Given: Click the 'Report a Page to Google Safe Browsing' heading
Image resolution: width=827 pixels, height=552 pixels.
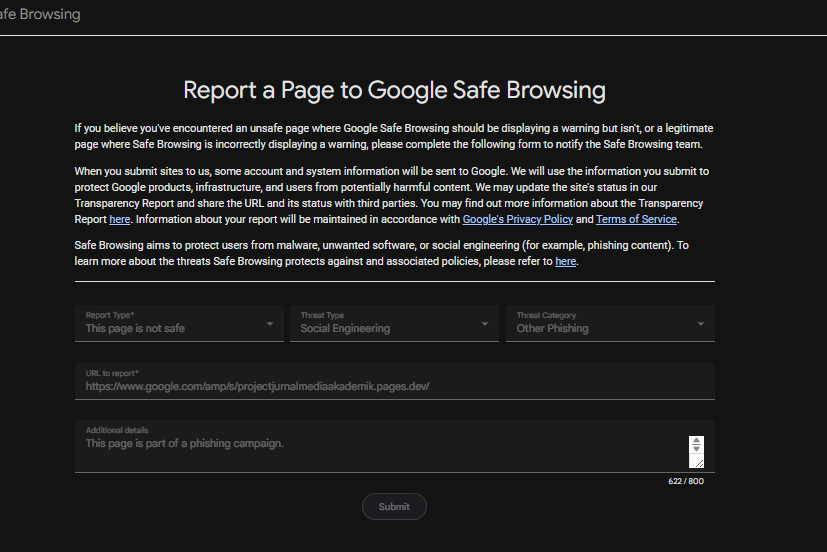Looking at the screenshot, I should click(395, 90).
